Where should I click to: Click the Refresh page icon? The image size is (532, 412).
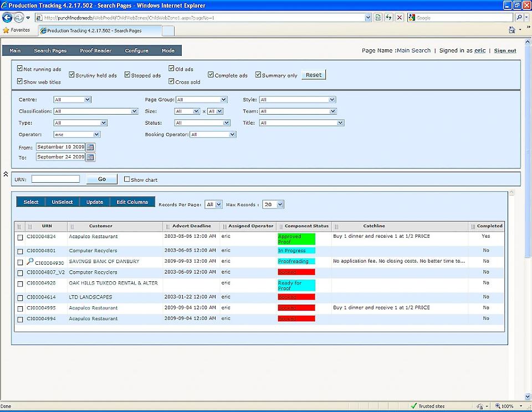(388, 18)
